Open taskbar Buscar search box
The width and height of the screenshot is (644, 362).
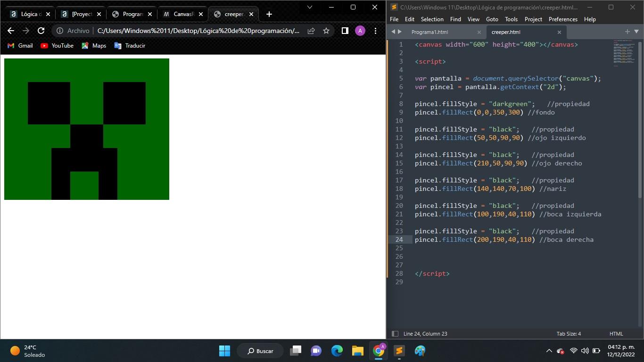pos(260,351)
